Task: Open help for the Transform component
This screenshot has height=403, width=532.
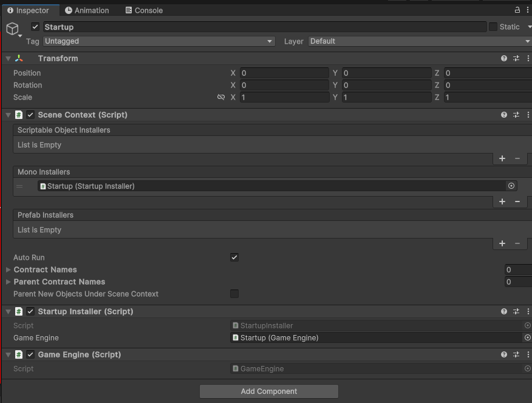Action: pos(503,58)
